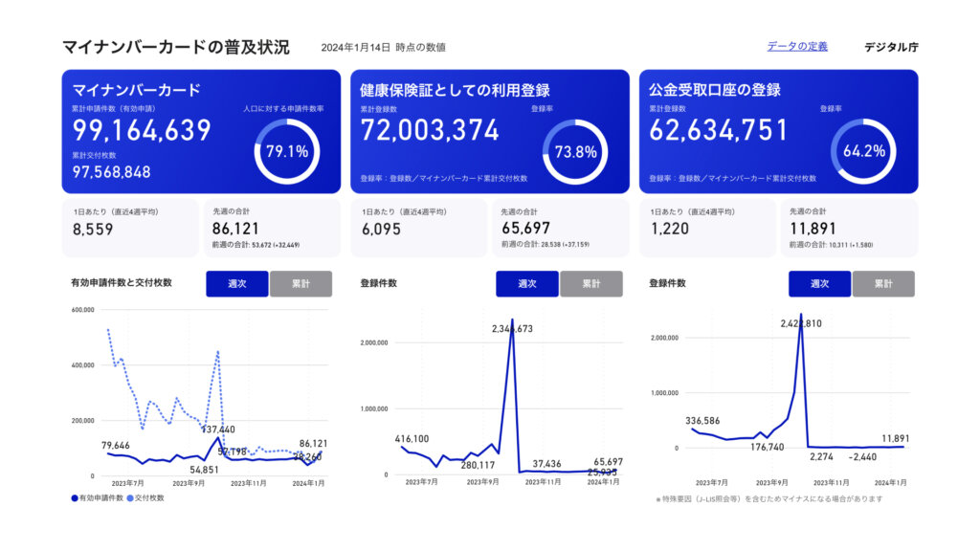This screenshot has height=551, width=980.
Task: Click the 前週の合計: 10,311 comparison text
Action: pos(832,245)
